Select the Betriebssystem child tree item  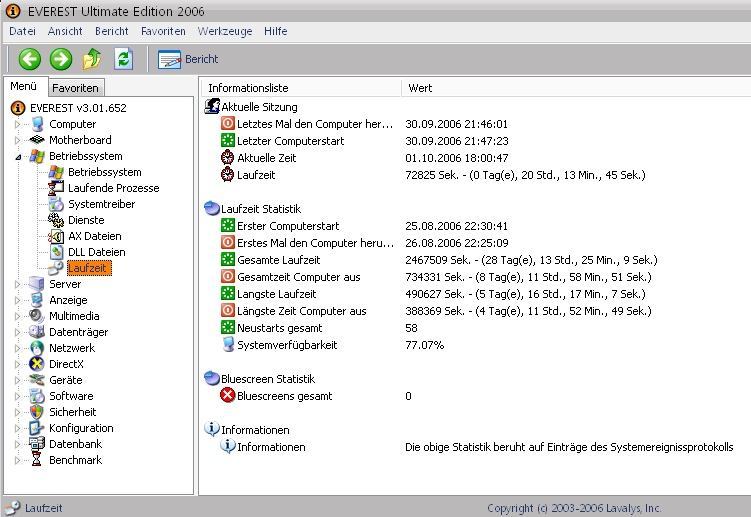coord(104,172)
